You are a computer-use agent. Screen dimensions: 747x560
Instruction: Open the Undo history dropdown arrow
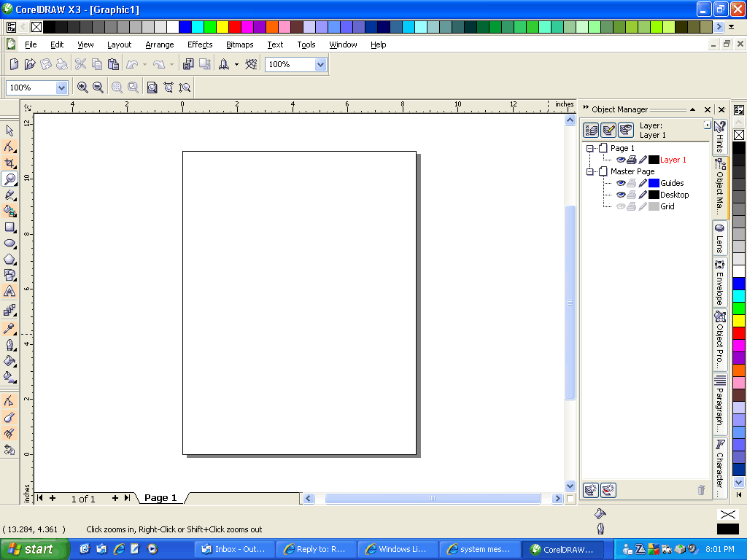[x=145, y=64]
